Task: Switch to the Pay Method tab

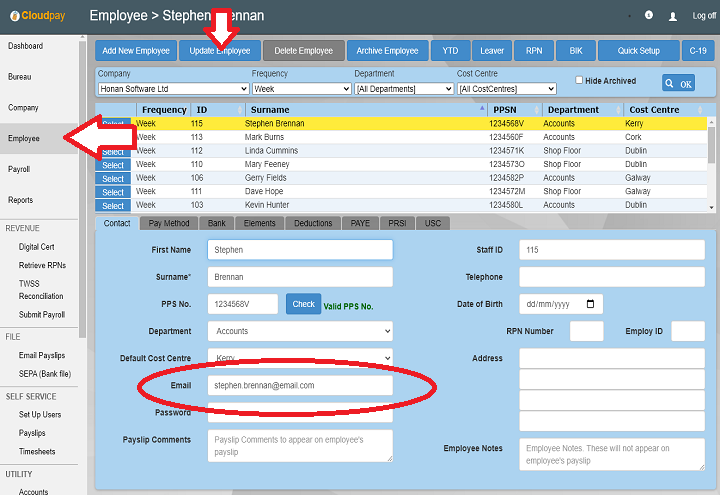Action: [x=167, y=223]
